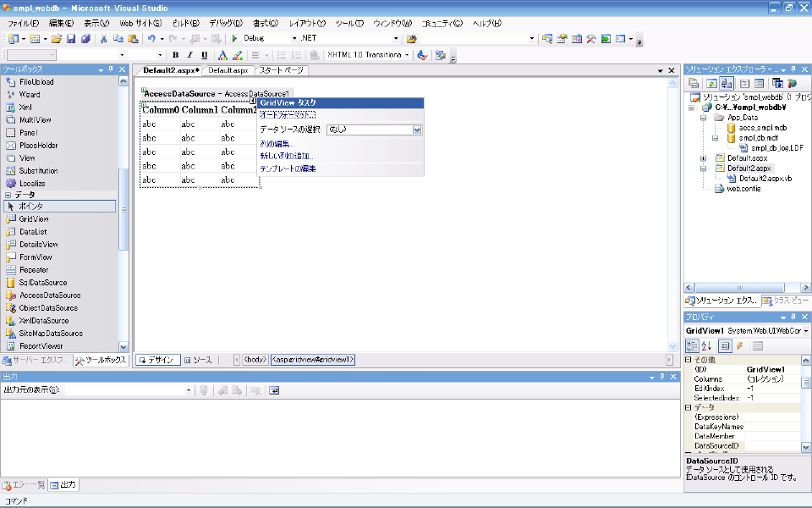This screenshot has width=812, height=508.
Task: Open the .NET platform dropdown
Action: pos(396,38)
